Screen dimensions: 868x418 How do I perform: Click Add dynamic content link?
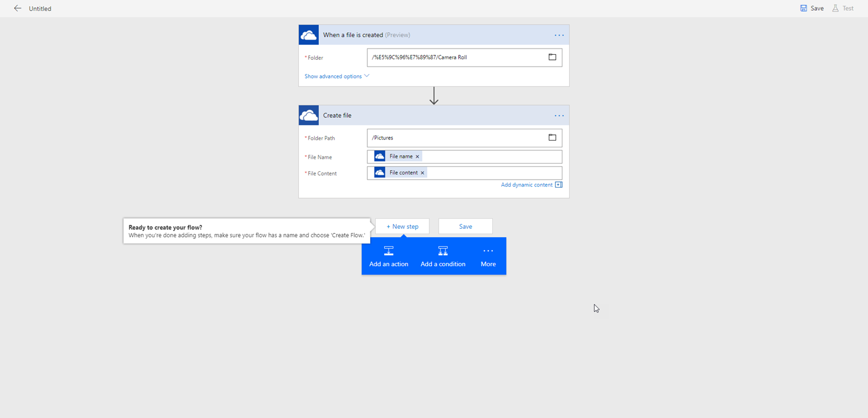527,185
